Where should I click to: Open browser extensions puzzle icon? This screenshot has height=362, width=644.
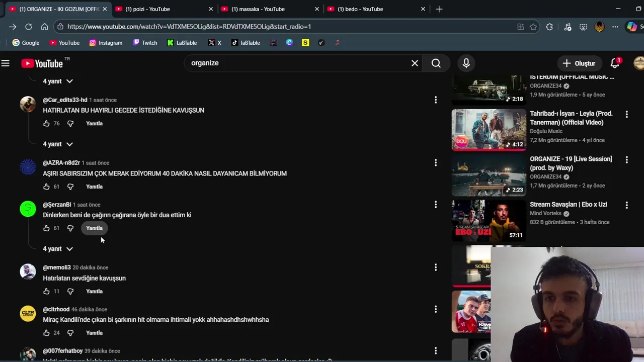pos(549,27)
